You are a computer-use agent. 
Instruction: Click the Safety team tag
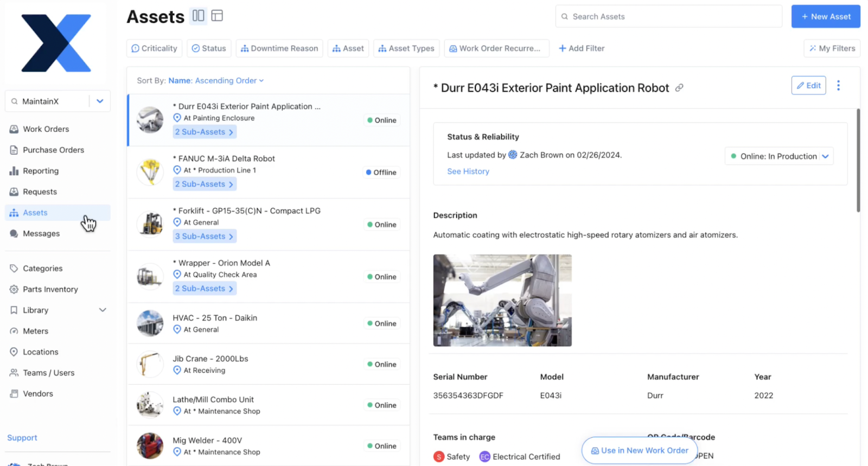click(x=452, y=457)
